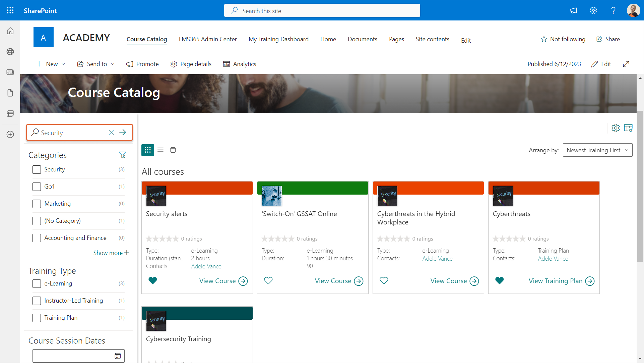Image resolution: width=644 pixels, height=363 pixels.
Task: Click the Search this site field
Action: point(322,11)
